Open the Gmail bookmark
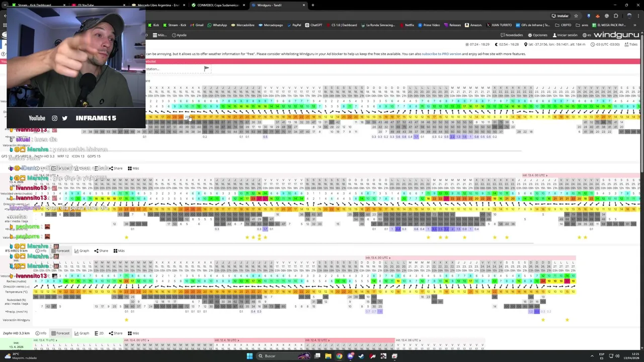Viewport: 644px width, 362px height. pos(197,25)
